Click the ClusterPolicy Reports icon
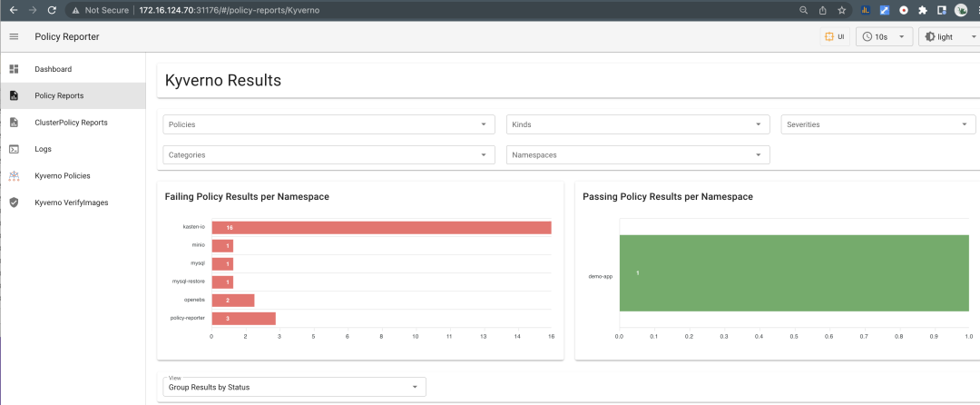 pyautogui.click(x=14, y=123)
